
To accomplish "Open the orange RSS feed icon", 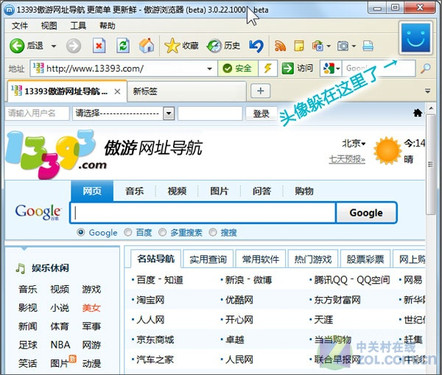I will click(x=280, y=46).
